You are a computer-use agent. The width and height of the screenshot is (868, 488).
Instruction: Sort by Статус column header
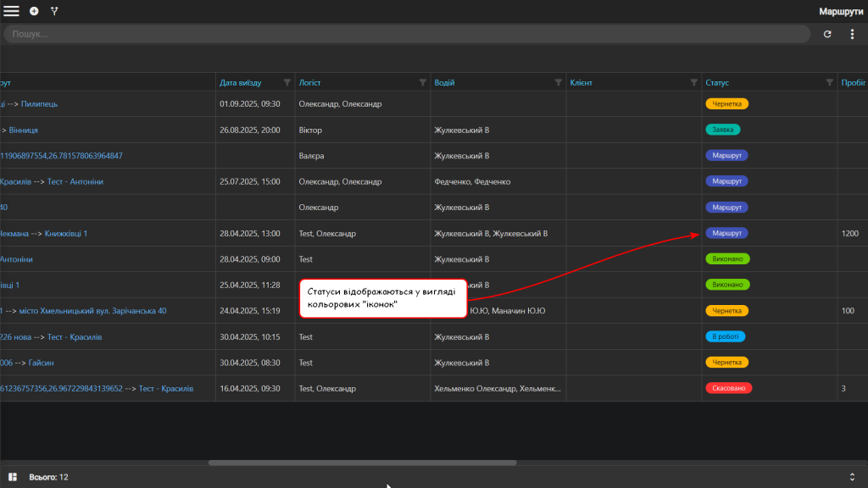(717, 82)
